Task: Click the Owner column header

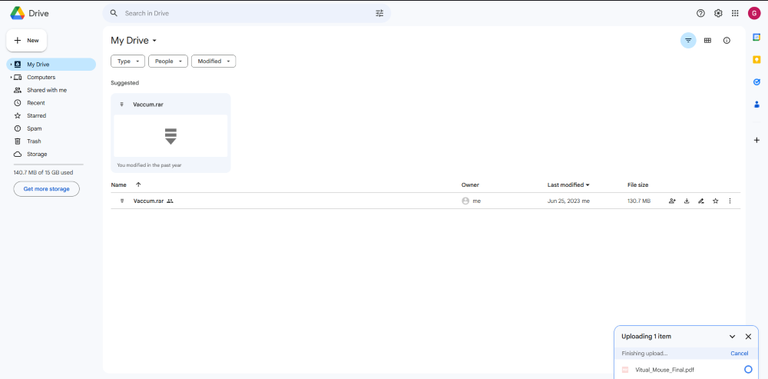Action: [470, 185]
